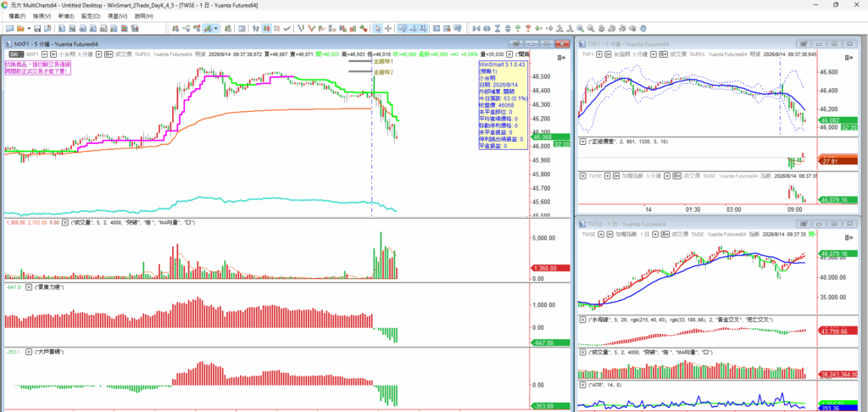The image size is (868, 412).
Task: Click the WinSmart status info panel
Action: point(502,104)
